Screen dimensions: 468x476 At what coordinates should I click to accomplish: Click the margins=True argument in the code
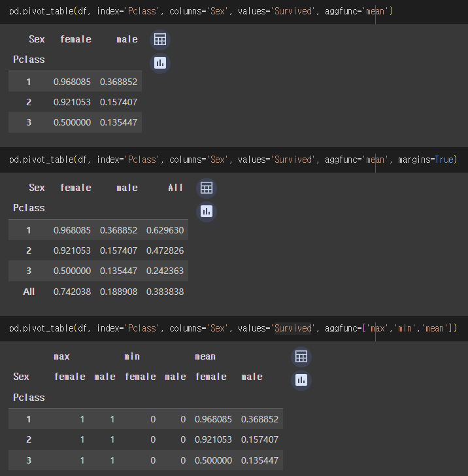pyautogui.click(x=426, y=160)
